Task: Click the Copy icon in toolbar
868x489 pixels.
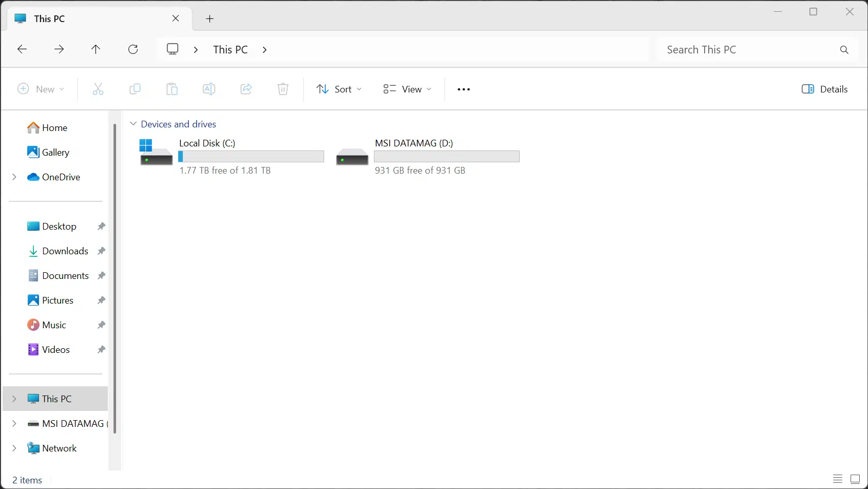Action: coord(135,89)
